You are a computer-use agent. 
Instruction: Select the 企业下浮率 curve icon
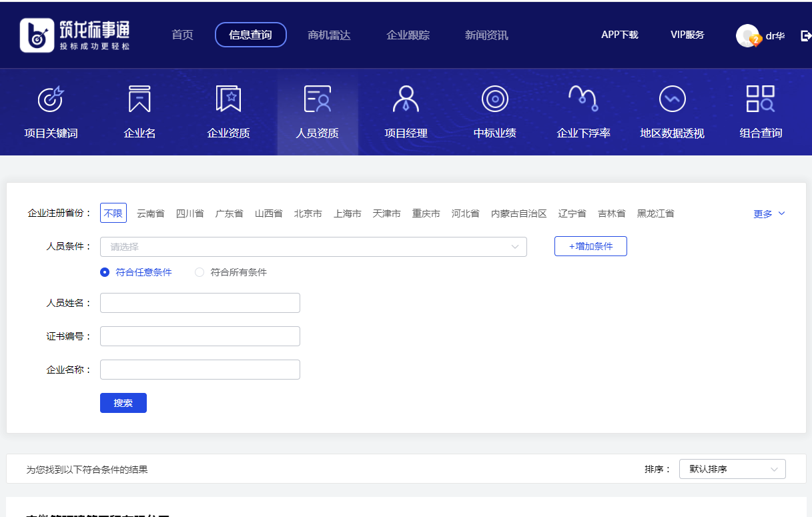(583, 99)
